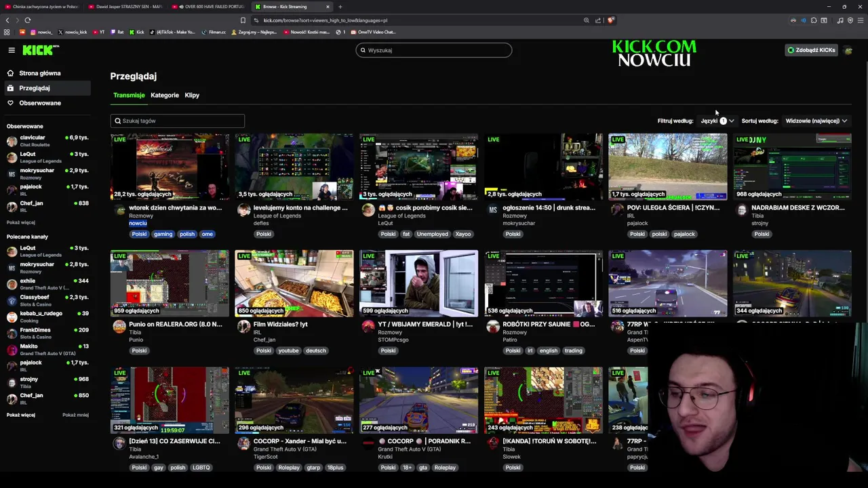This screenshot has height=488, width=868.
Task: Switch to Dawid Jasper STRASZNY SEN tab
Action: (x=125, y=7)
